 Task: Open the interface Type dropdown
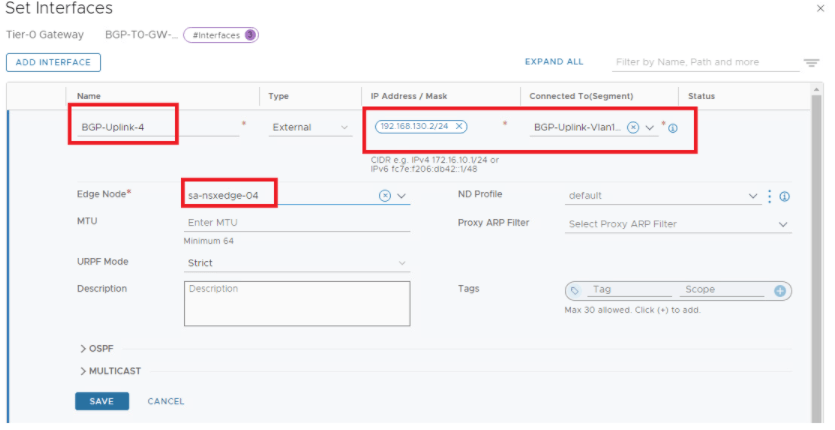[347, 128]
